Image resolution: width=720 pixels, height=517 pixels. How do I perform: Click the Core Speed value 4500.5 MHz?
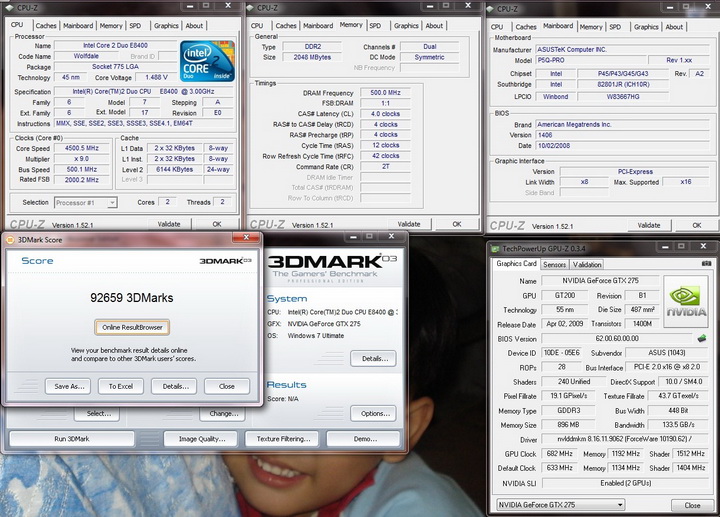coord(82,148)
